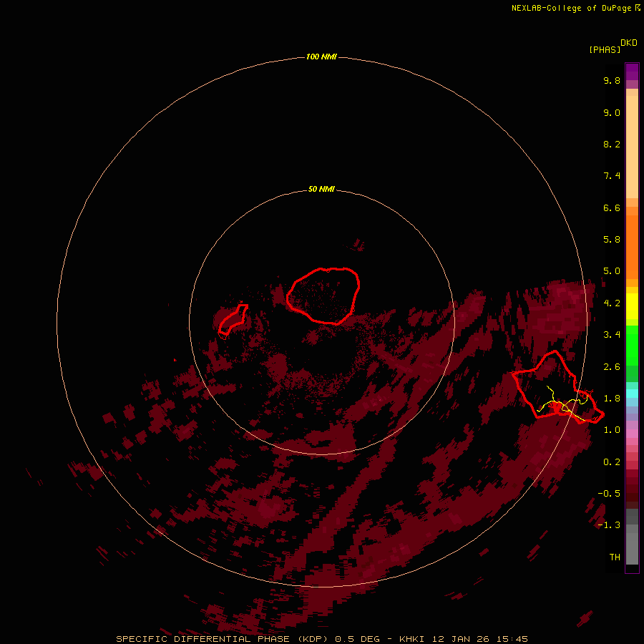Click the 50 NMI range ring label

click(321, 189)
